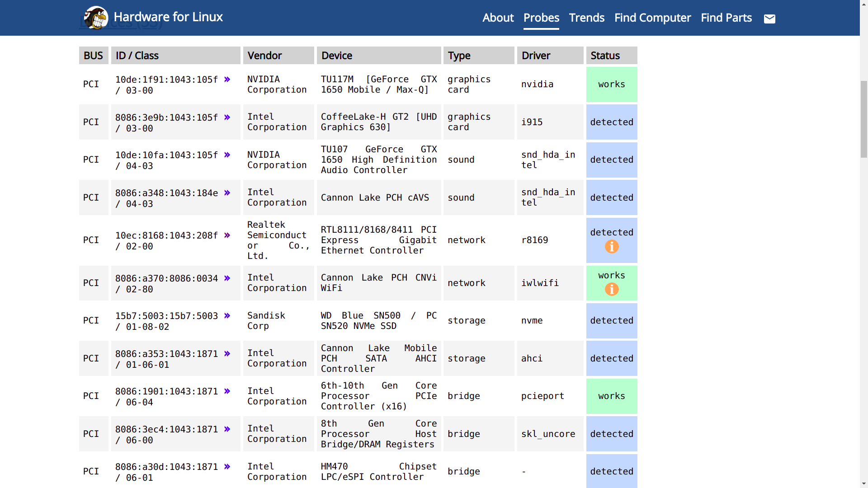
Task: Open details arrow for 10de:1f91:1043:105f
Action: pos(227,80)
